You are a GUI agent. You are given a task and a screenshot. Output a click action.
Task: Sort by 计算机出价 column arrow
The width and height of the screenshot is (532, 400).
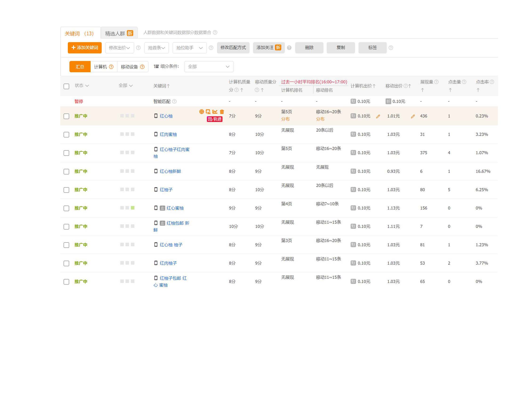click(x=374, y=86)
